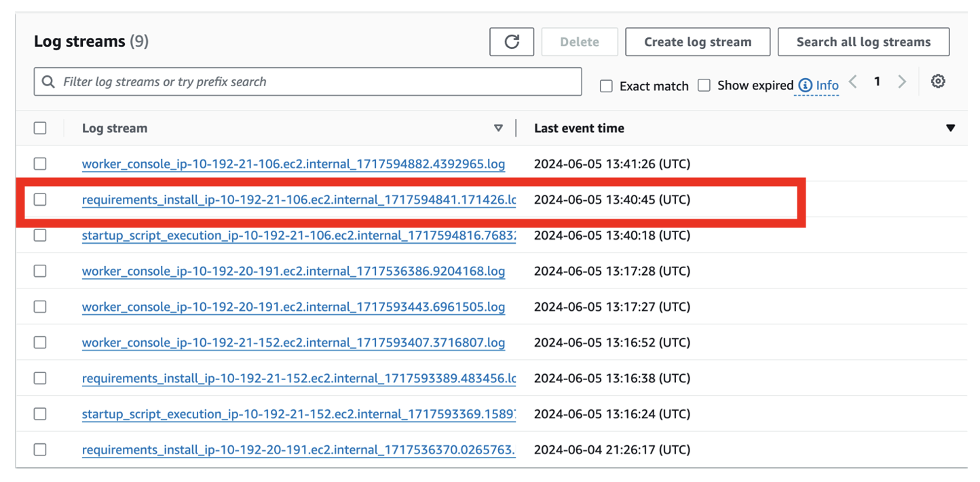Enable the Show expired checkbox

pos(704,85)
